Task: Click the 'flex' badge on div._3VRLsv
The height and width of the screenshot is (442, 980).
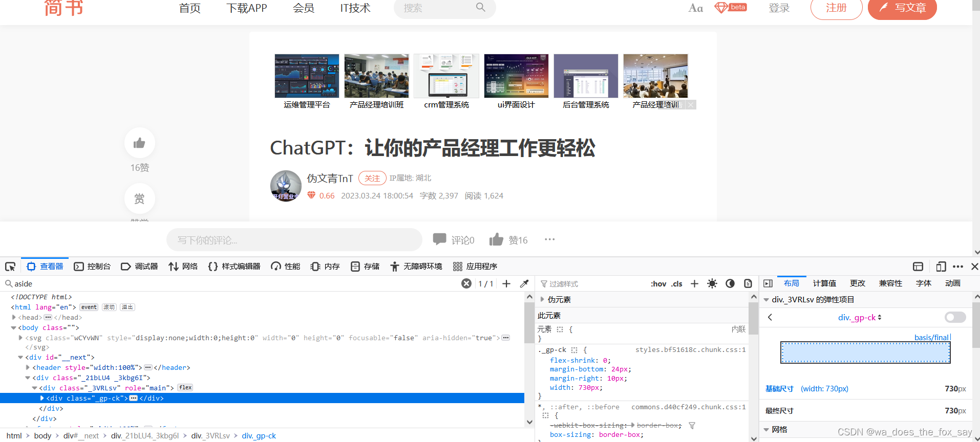Action: 185,388
